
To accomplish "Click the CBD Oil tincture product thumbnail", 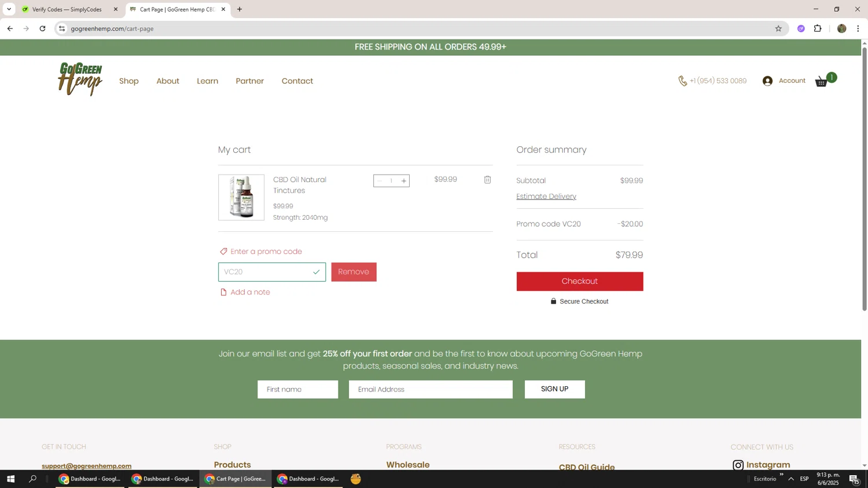I will [241, 197].
